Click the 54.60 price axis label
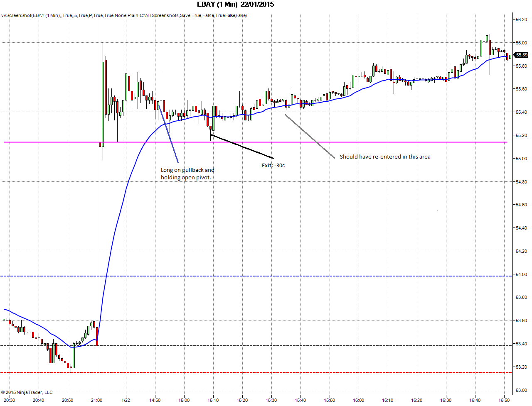Viewport: 532px width, 406px height. [x=521, y=205]
